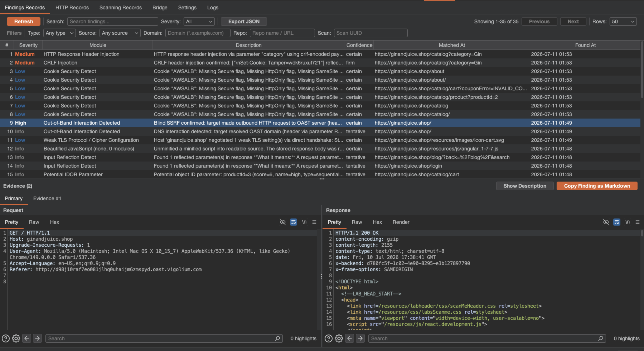Go to next match in Response search

[360, 338]
